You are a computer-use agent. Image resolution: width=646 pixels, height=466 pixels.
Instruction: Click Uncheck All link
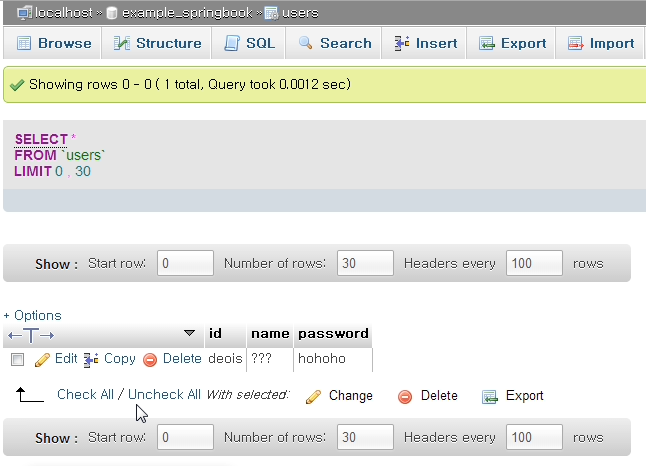pos(164,394)
